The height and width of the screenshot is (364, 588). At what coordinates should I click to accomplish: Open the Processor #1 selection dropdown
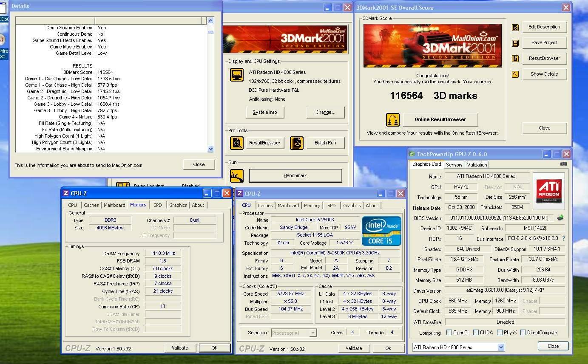pyautogui.click(x=313, y=333)
